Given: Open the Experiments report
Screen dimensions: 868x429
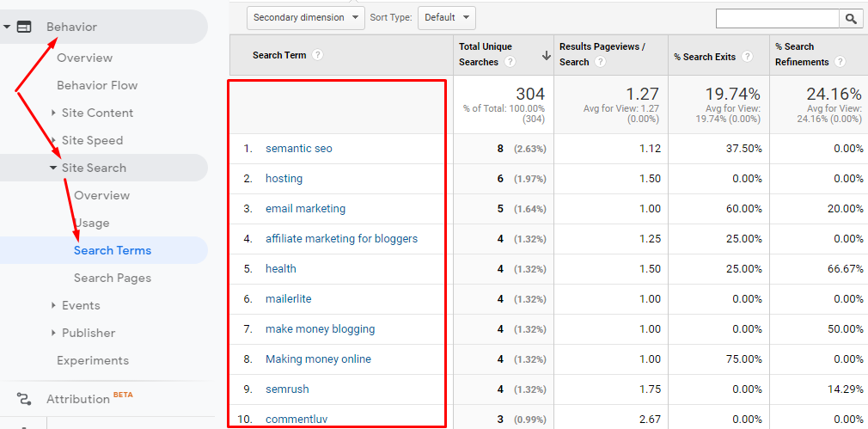Looking at the screenshot, I should click(x=93, y=360).
